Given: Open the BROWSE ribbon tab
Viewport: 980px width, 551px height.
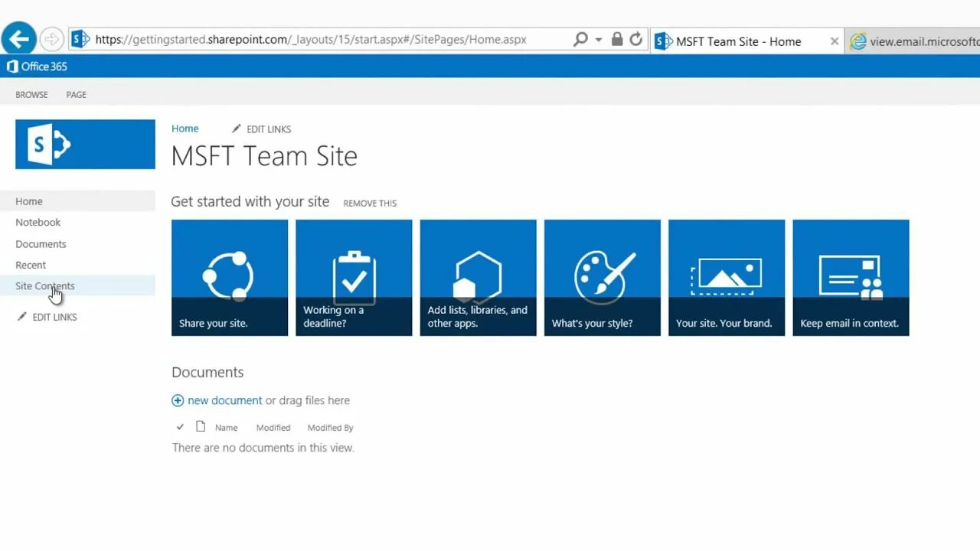Looking at the screenshot, I should click(x=31, y=95).
